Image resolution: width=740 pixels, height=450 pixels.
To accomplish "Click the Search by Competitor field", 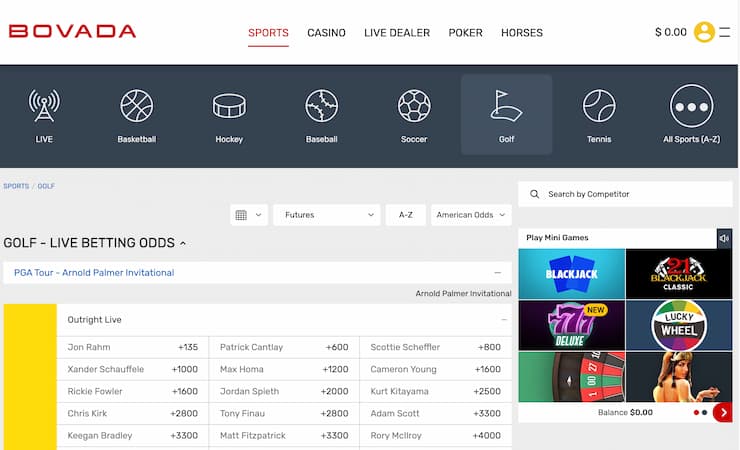I will pos(625,194).
